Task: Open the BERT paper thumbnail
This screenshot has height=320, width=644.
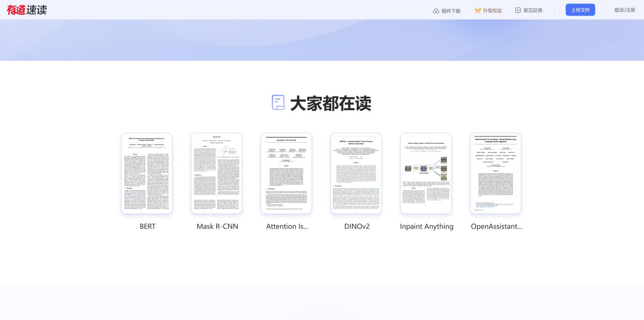Action: pyautogui.click(x=147, y=173)
